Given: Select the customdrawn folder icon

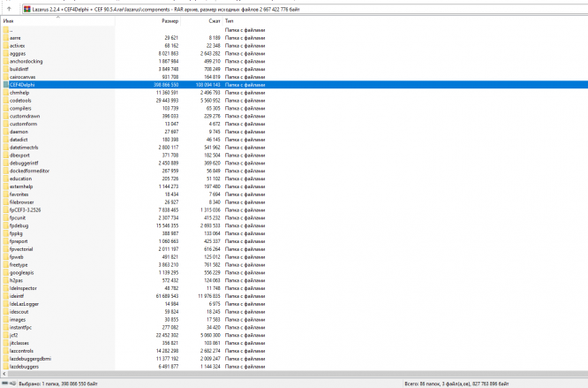Looking at the screenshot, I should [5, 117].
